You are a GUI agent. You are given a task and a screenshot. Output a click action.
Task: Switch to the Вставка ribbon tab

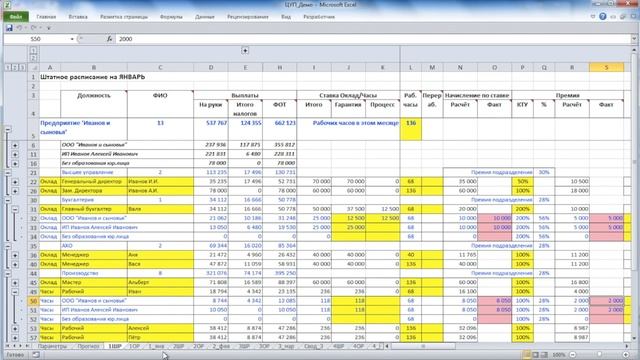tap(78, 17)
